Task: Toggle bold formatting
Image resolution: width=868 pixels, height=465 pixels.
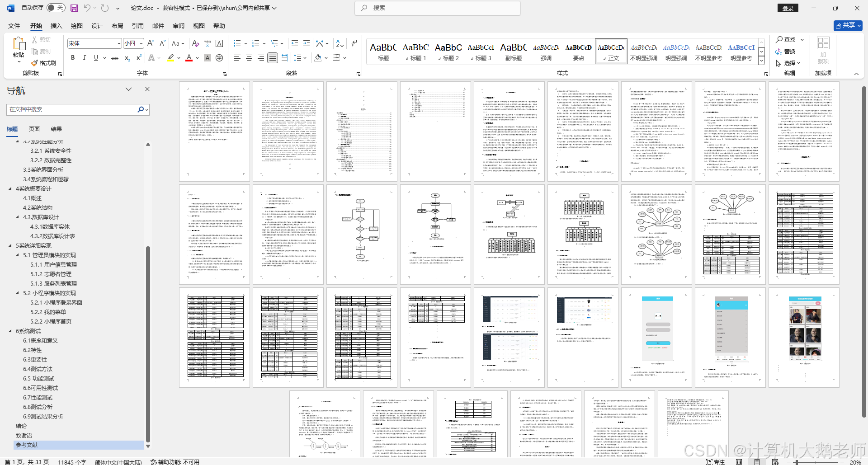Action: point(73,58)
